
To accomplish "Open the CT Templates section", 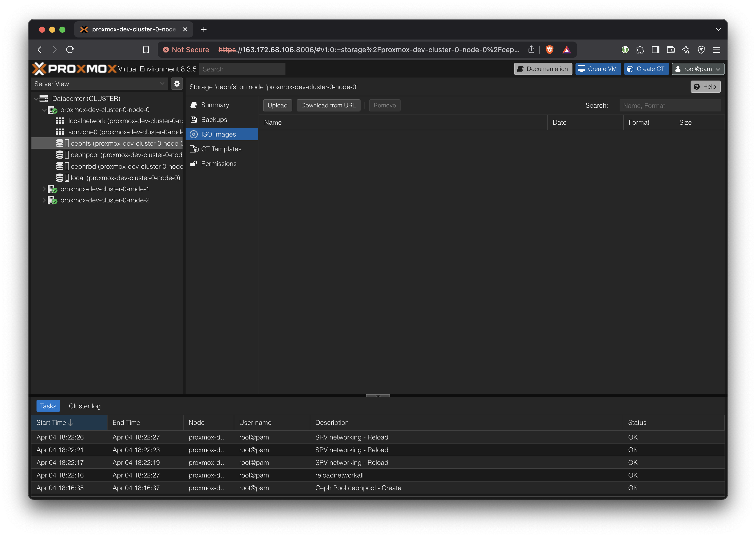I will pyautogui.click(x=221, y=149).
